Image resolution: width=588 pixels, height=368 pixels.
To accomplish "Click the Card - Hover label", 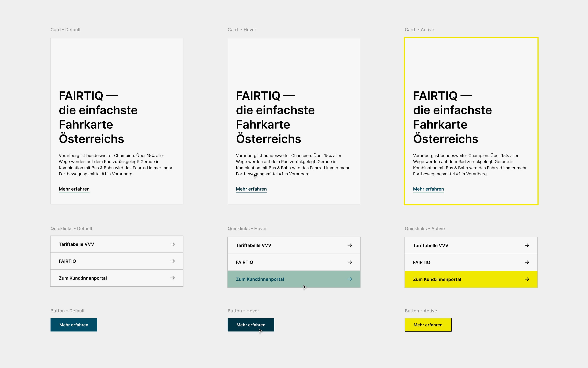I will (x=242, y=30).
